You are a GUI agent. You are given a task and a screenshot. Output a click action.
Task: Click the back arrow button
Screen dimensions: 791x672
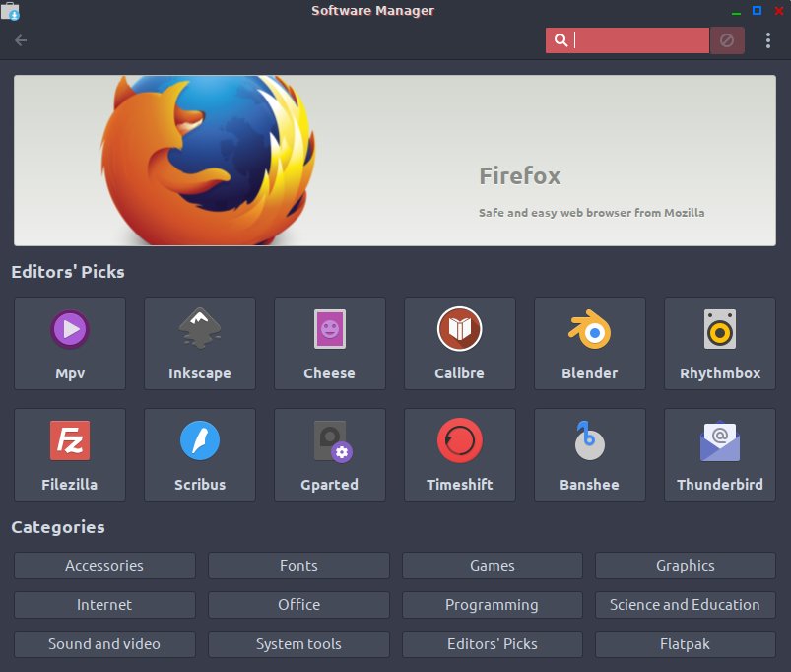click(x=21, y=40)
